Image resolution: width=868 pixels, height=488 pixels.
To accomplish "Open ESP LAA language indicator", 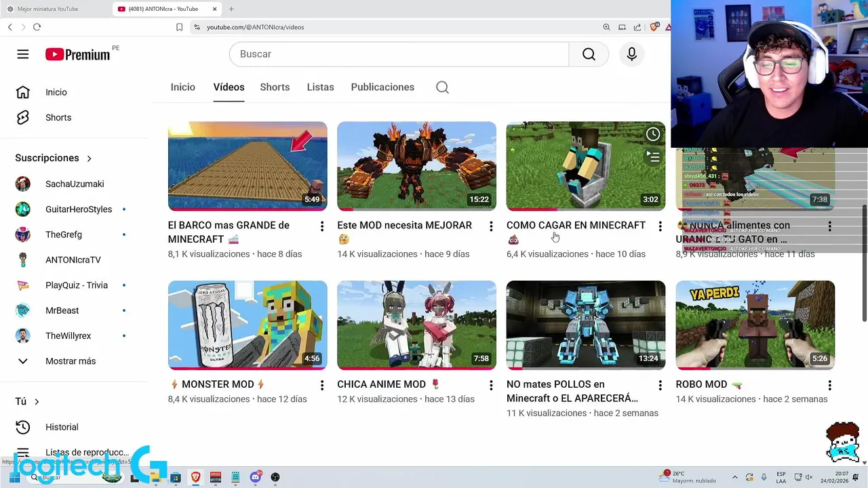I will click(781, 477).
